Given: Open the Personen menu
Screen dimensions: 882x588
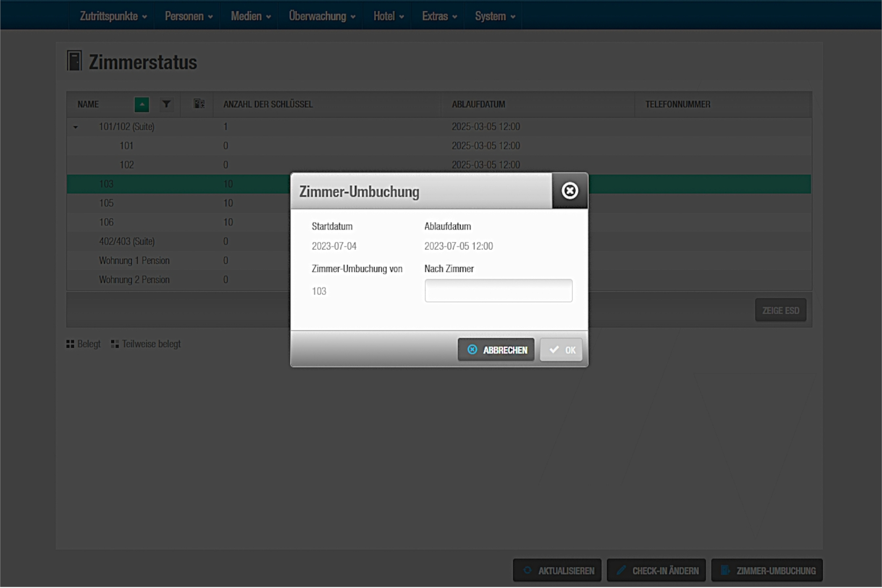Looking at the screenshot, I should tap(188, 16).
